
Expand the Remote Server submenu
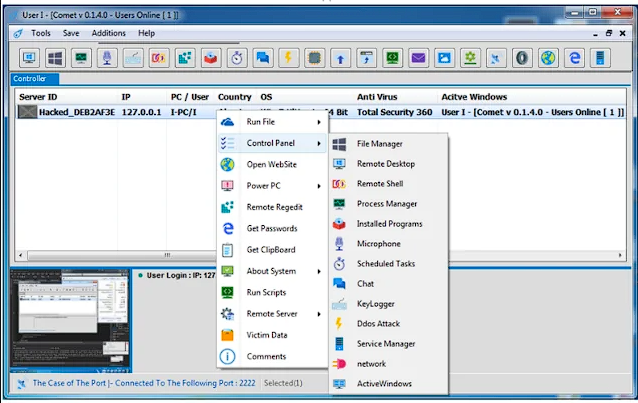pos(272,314)
